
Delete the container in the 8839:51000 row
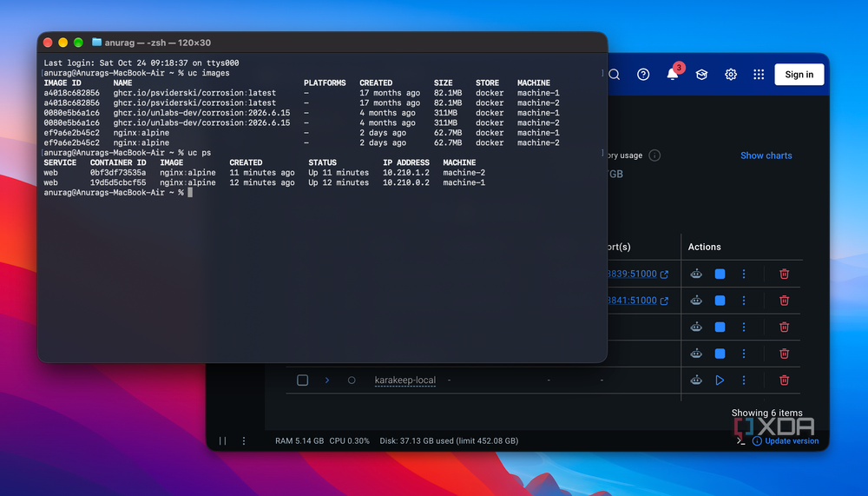click(x=784, y=274)
